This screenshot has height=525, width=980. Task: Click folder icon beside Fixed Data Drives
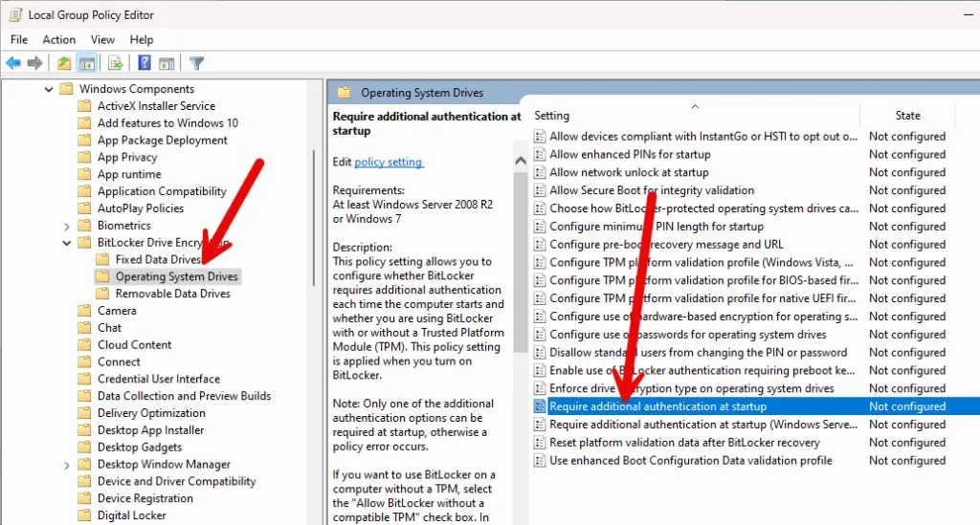click(102, 259)
